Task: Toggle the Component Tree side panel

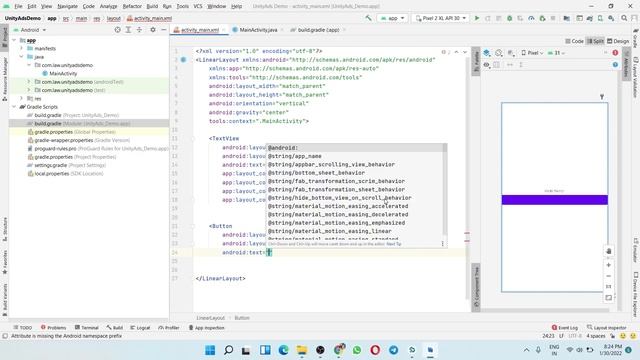Action: click(x=476, y=288)
